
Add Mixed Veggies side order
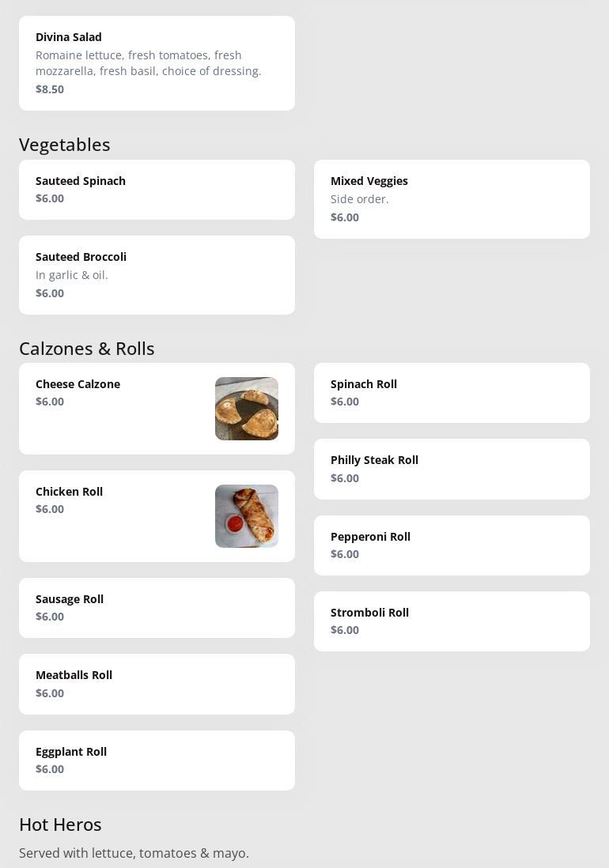pos(452,199)
